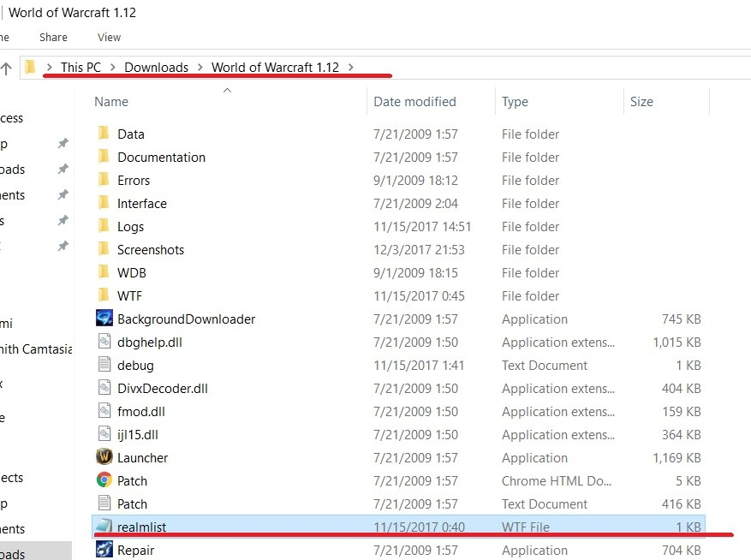Click the Up arrow navigation button
Screen dimensions: 751x560
click(6, 68)
